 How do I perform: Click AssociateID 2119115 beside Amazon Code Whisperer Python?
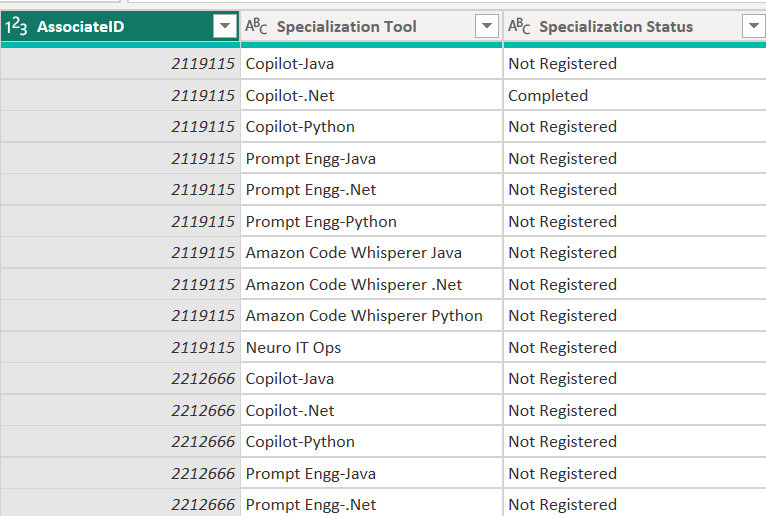(x=120, y=316)
